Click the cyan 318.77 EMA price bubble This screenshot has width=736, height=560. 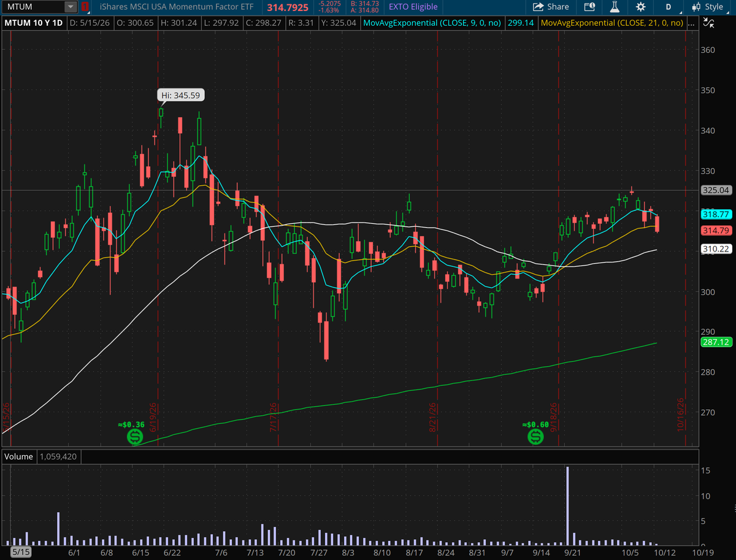coord(716,215)
